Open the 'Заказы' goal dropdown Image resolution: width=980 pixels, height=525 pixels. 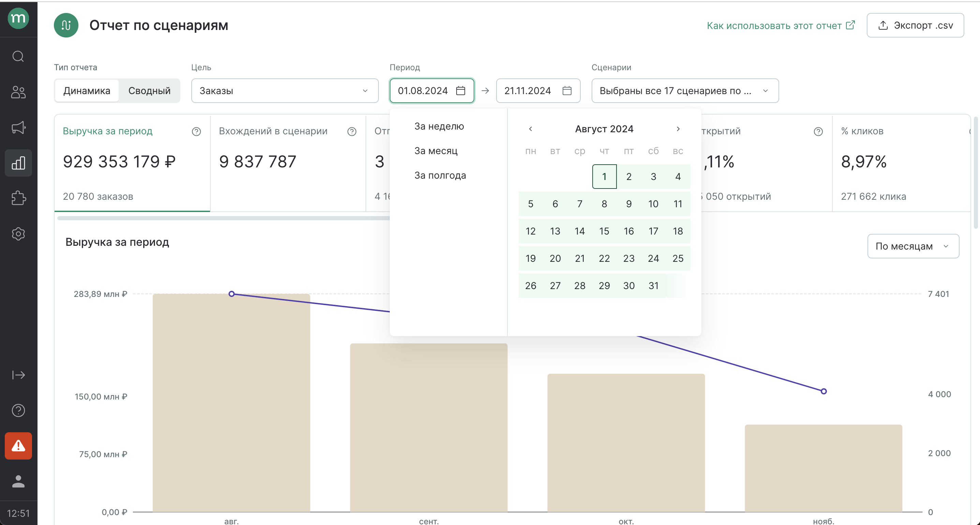tap(285, 91)
